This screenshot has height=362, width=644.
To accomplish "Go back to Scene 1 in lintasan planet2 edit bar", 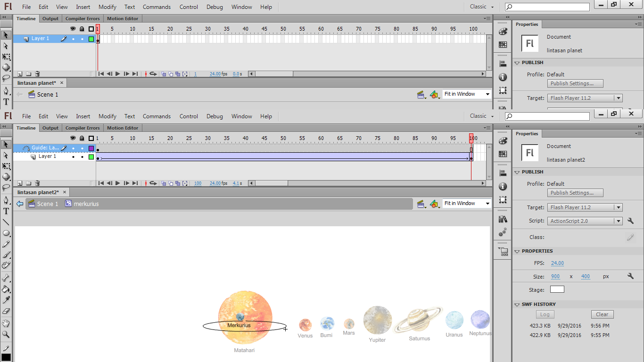I will [43, 204].
